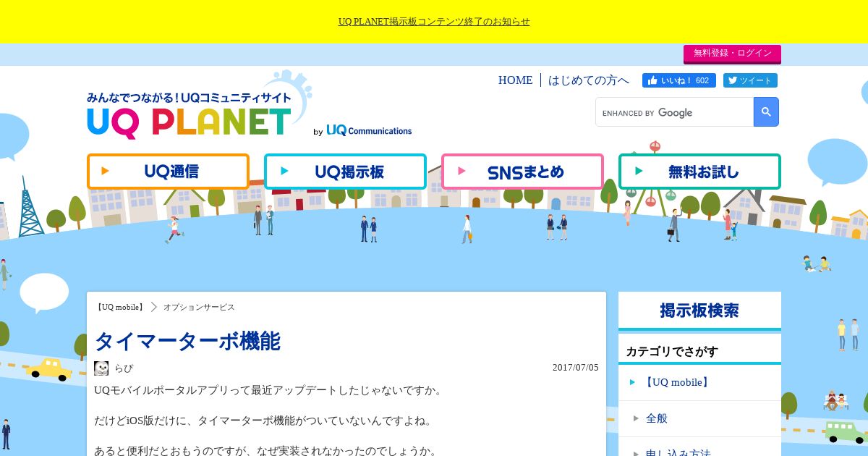Click the カテゴリでさがす heading
868x456 pixels.
click(x=672, y=351)
